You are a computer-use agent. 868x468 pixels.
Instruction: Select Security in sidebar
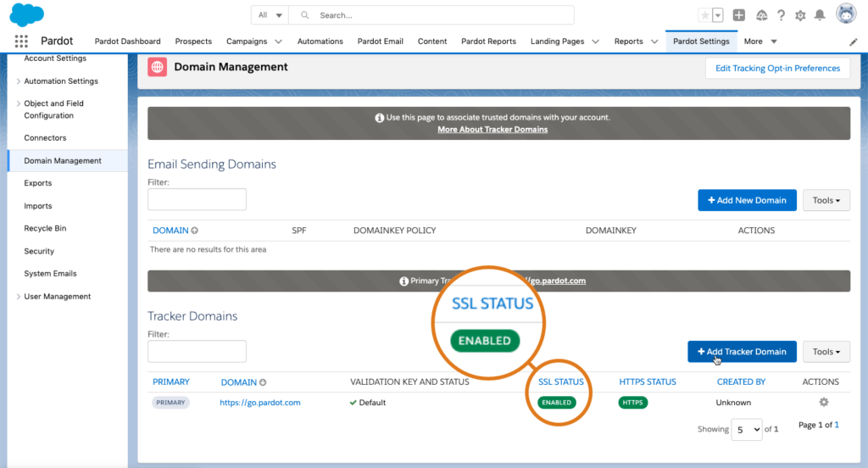[39, 252]
